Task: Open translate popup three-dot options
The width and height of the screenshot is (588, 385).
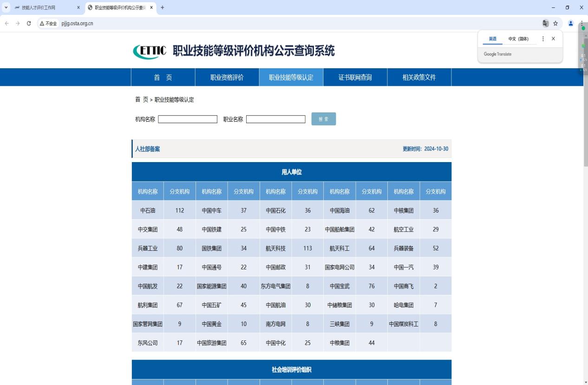Action: coord(543,39)
